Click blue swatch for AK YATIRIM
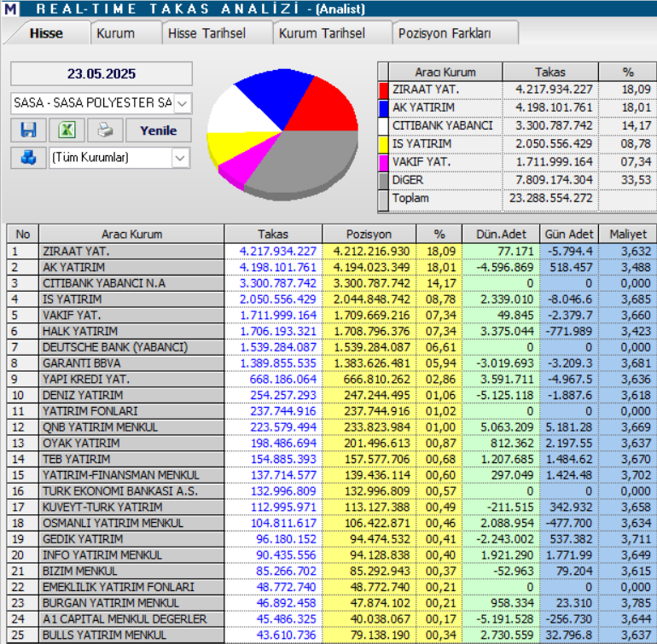 pos(383,108)
